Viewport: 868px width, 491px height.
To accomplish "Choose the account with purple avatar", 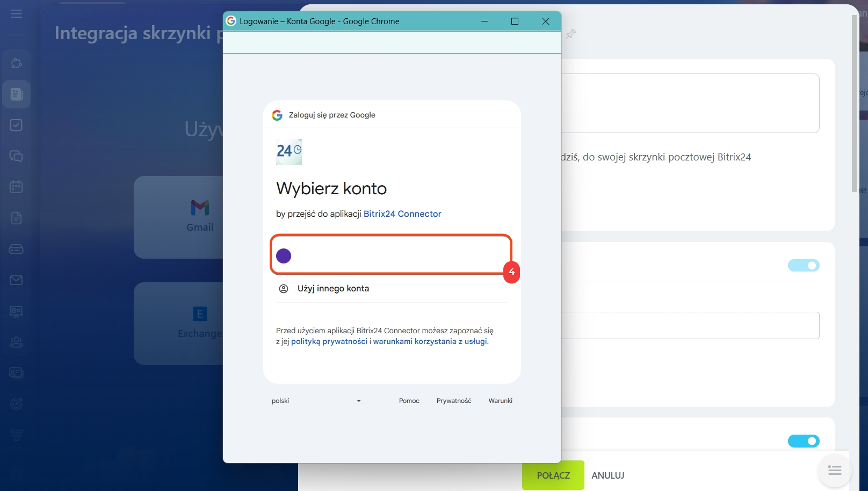I will (x=391, y=254).
